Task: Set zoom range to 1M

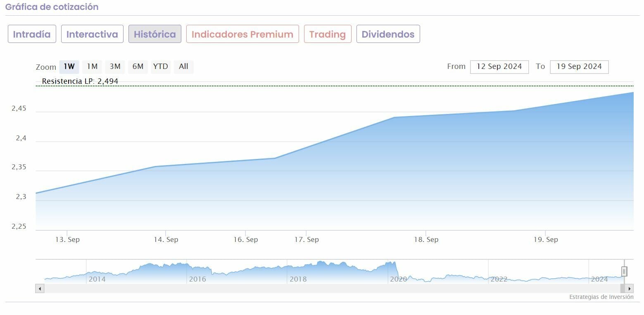Action: coord(92,66)
